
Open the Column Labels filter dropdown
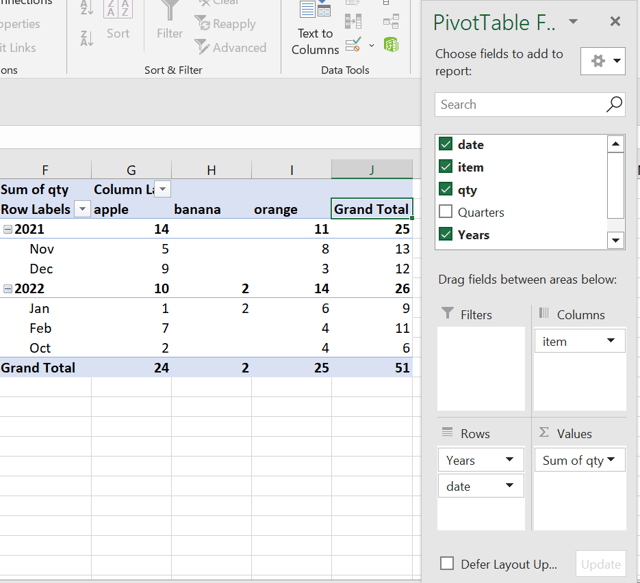pyautogui.click(x=162, y=189)
